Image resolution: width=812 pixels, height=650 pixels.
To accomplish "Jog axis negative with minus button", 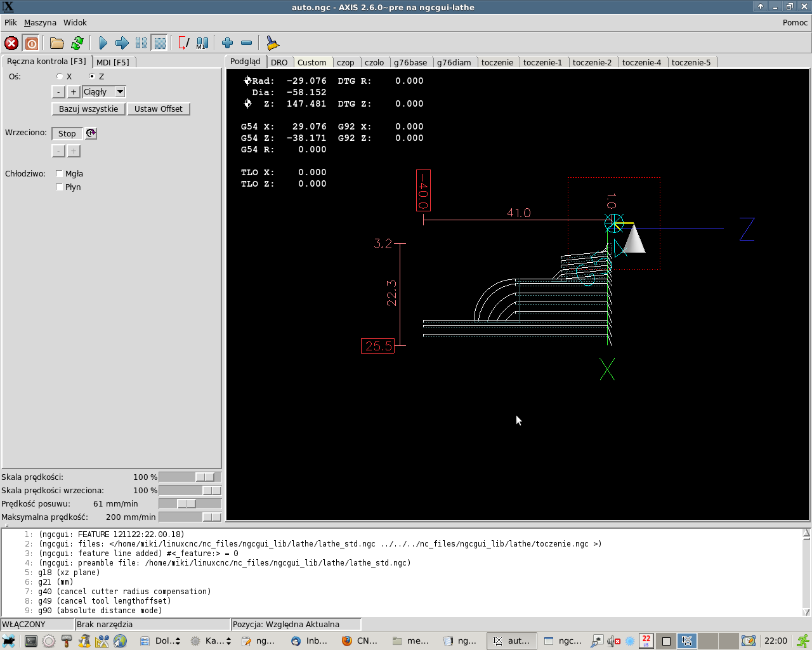I will click(x=58, y=92).
